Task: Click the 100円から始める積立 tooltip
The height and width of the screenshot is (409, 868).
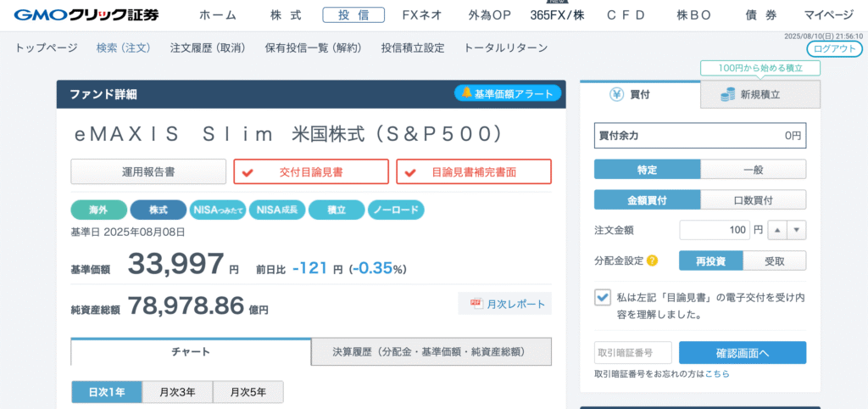Action: 760,68
